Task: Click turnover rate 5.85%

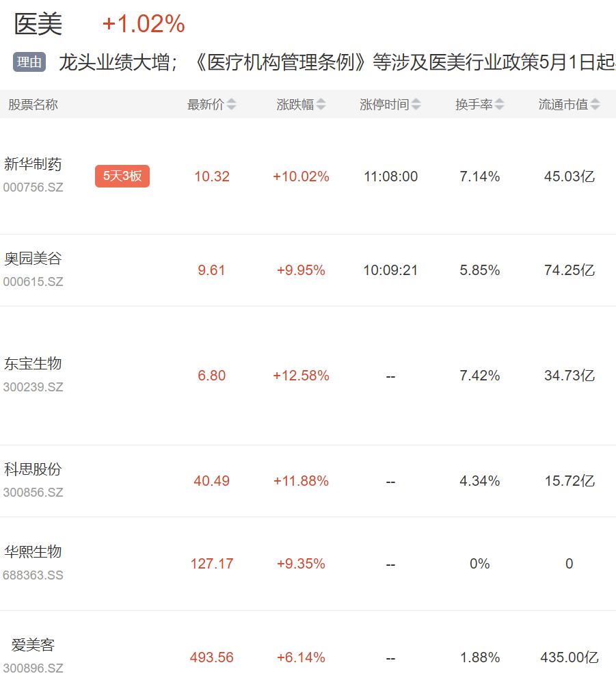Action: [x=480, y=270]
